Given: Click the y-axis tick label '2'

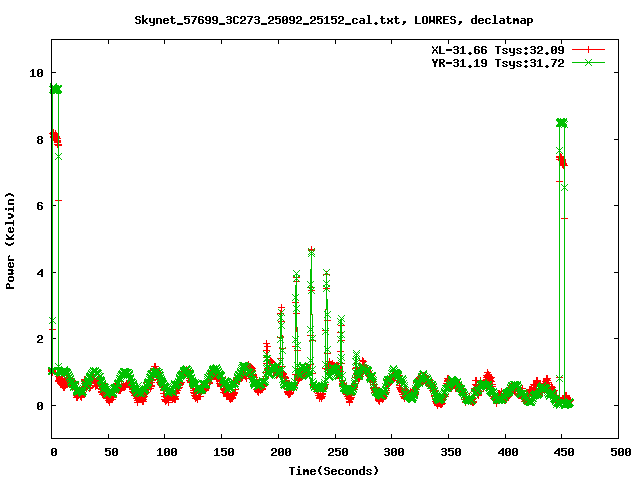Looking at the screenshot, I should (x=40, y=339).
